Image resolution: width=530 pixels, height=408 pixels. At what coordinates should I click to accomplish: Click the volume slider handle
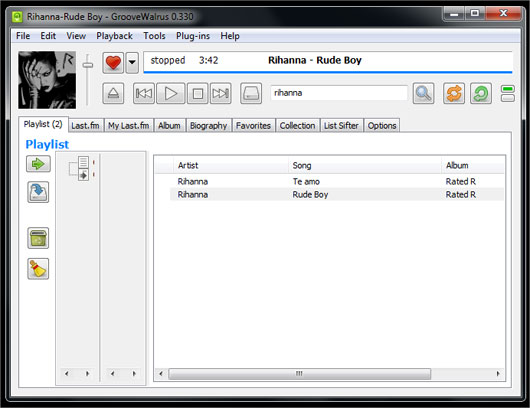(88, 65)
